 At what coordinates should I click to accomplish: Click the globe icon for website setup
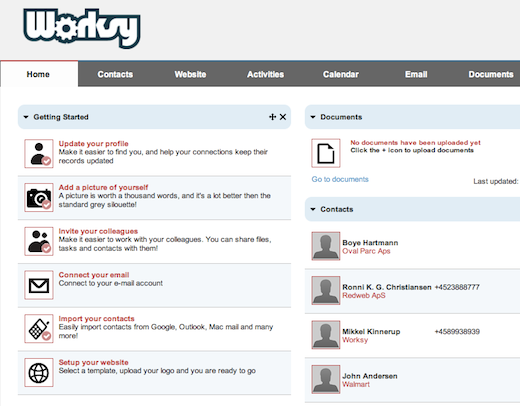39,373
